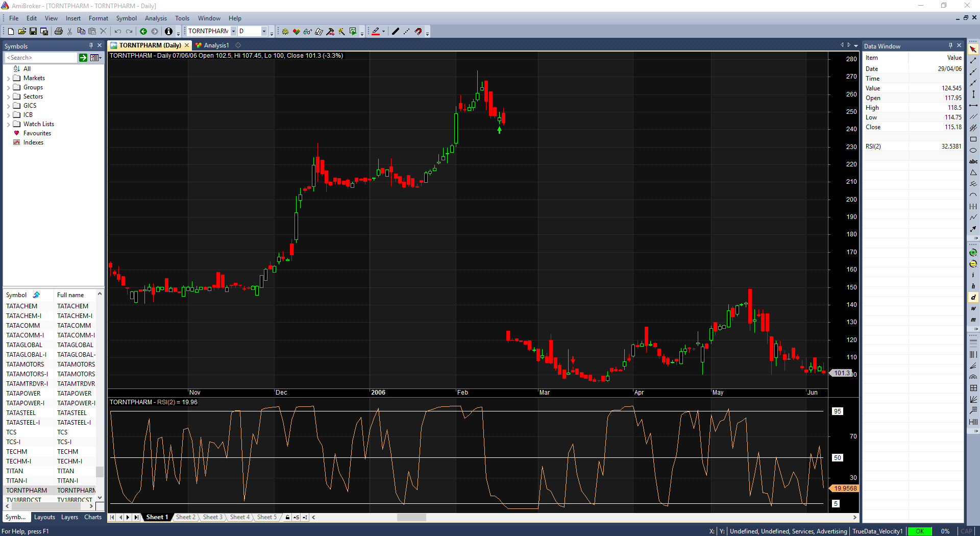Open the D interval dropdown
Viewport: 980px width, 536px height.
tap(264, 32)
